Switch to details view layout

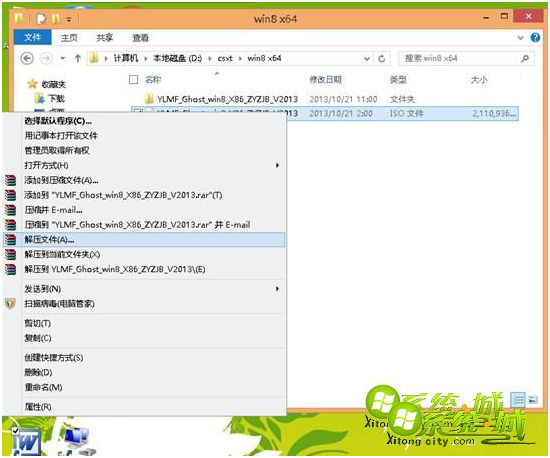pyautogui.click(x=518, y=399)
